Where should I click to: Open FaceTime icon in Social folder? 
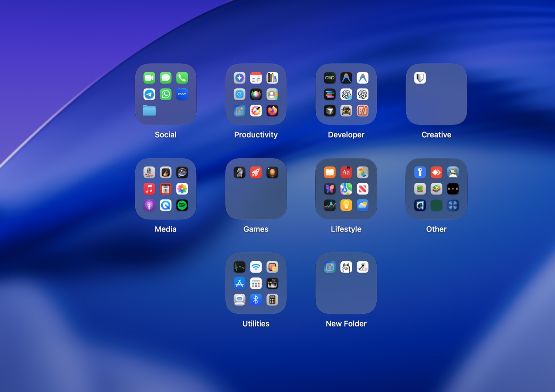[x=149, y=78]
